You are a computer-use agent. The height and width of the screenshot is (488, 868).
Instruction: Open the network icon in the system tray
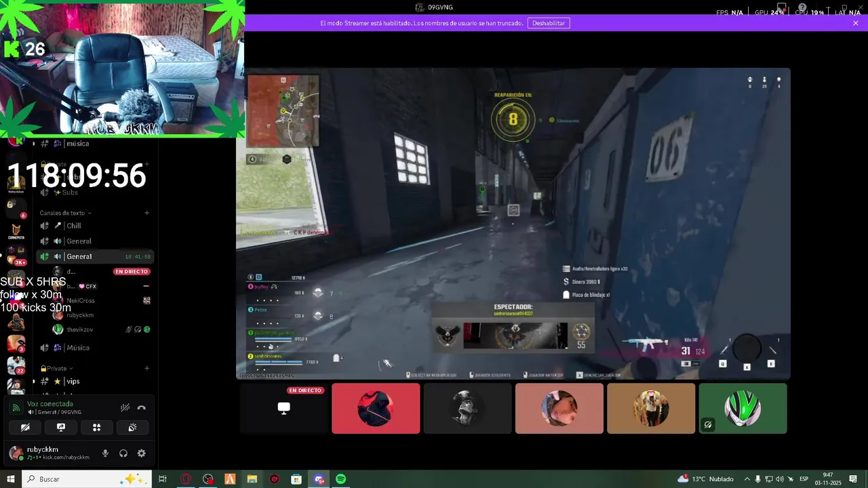(x=769, y=479)
